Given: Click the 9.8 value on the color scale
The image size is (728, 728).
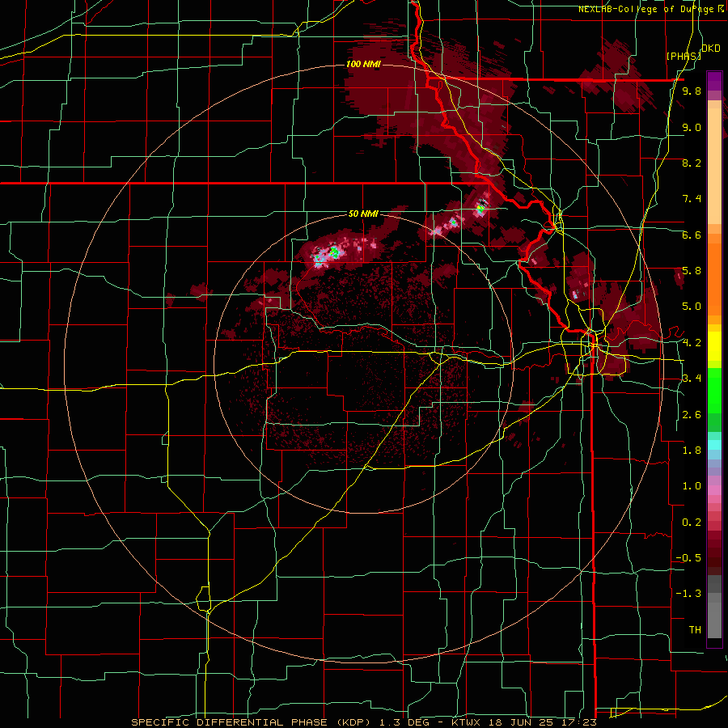Looking at the screenshot, I should pos(692,91).
